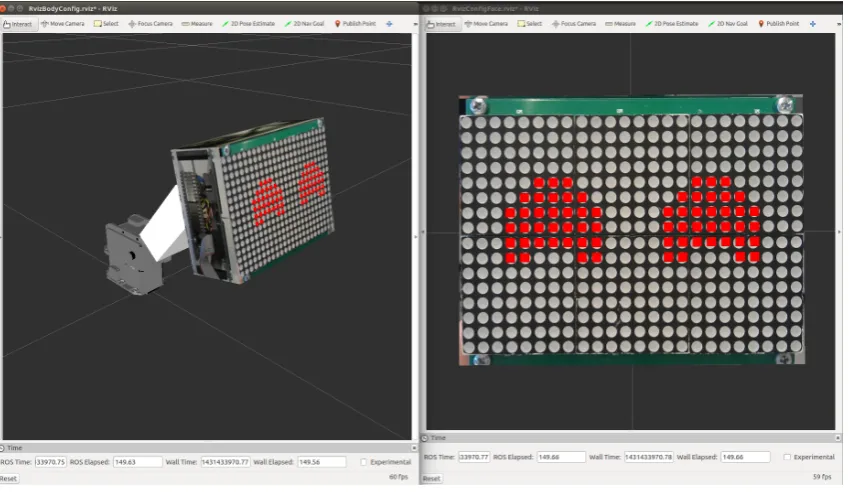Click ROS Time field in RvizBodyConfig window

[50, 462]
